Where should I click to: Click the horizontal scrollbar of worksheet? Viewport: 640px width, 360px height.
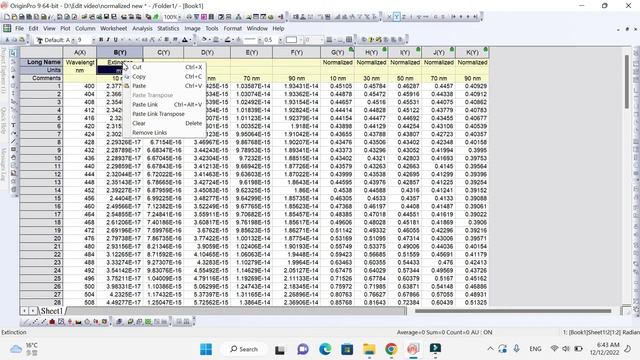(x=513, y=311)
